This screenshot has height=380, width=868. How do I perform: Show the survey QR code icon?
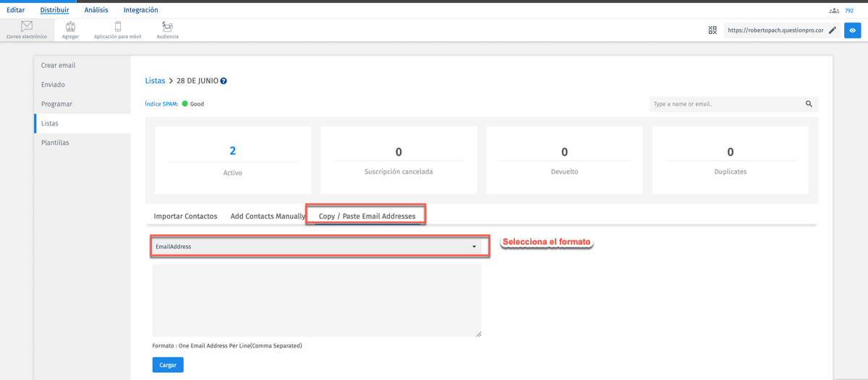tap(712, 30)
